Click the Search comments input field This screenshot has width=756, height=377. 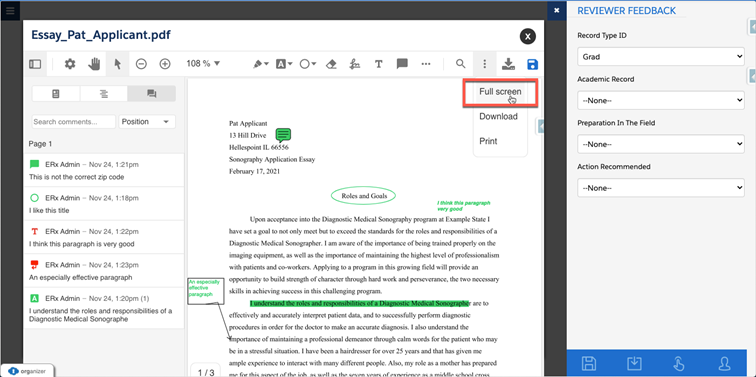[74, 121]
